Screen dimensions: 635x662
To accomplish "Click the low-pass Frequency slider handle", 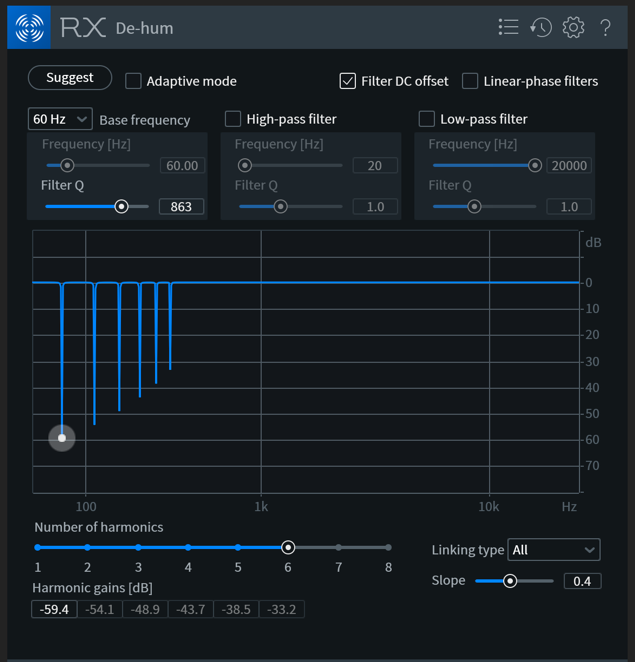I will click(535, 165).
